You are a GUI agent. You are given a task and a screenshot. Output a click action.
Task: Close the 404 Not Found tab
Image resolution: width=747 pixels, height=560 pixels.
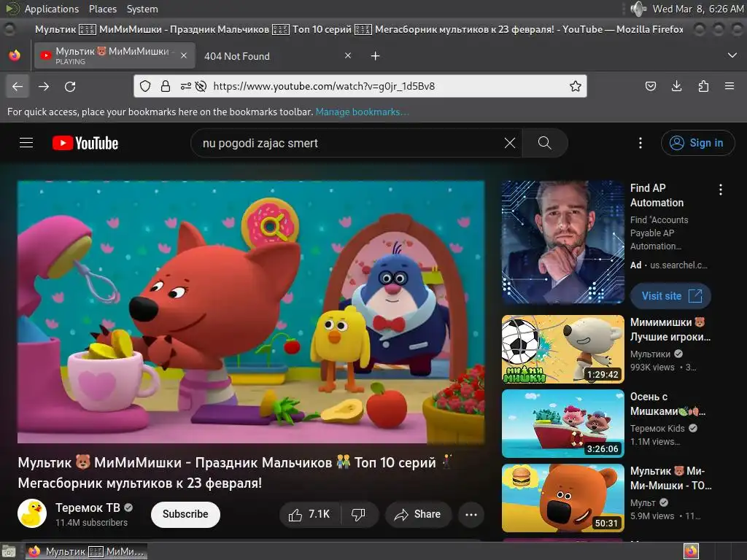348,55
